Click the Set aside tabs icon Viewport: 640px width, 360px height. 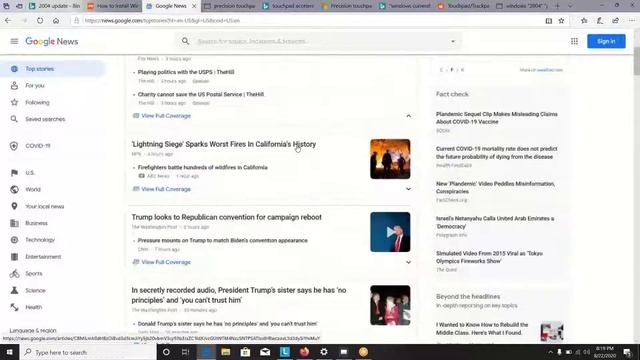(19, 6)
